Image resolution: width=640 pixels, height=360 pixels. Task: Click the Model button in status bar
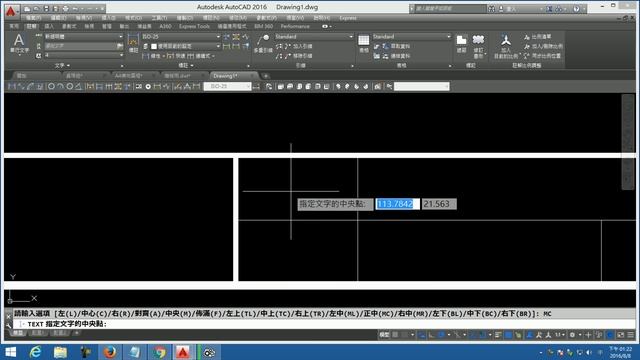[x=384, y=335]
